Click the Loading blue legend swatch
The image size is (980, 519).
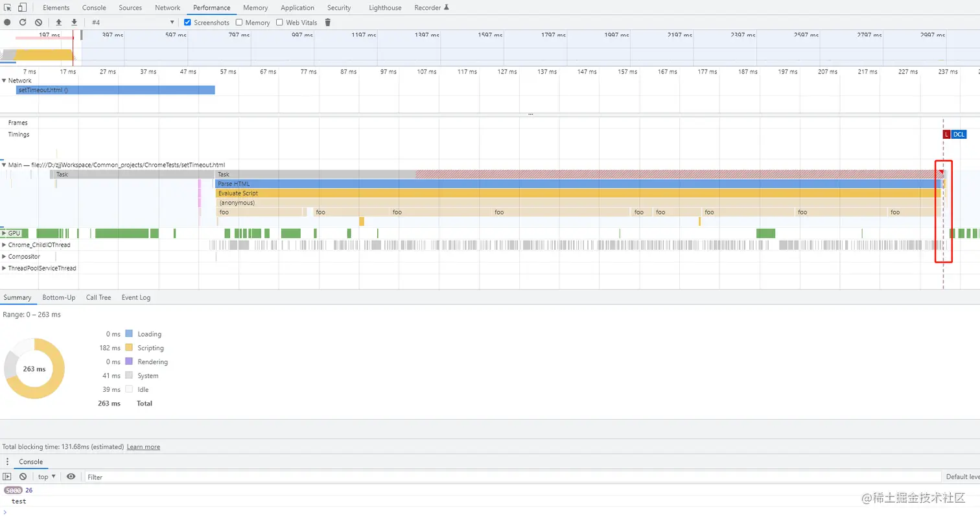pyautogui.click(x=128, y=334)
